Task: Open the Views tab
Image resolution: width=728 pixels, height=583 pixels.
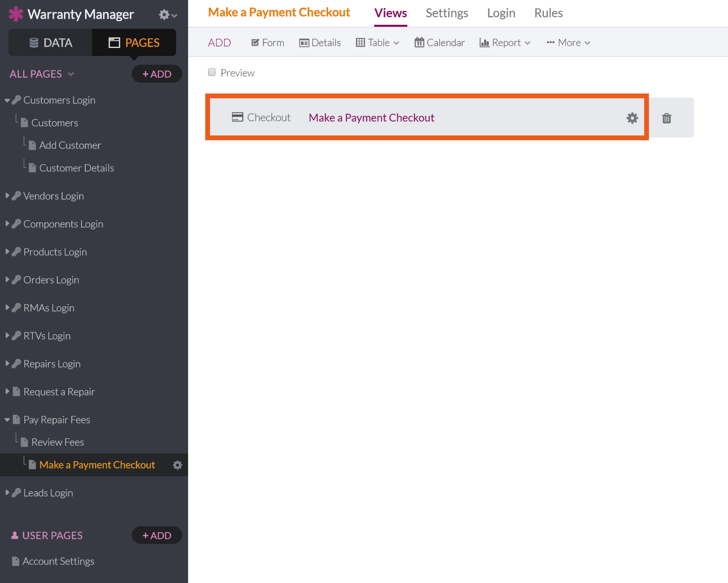Action: click(391, 13)
